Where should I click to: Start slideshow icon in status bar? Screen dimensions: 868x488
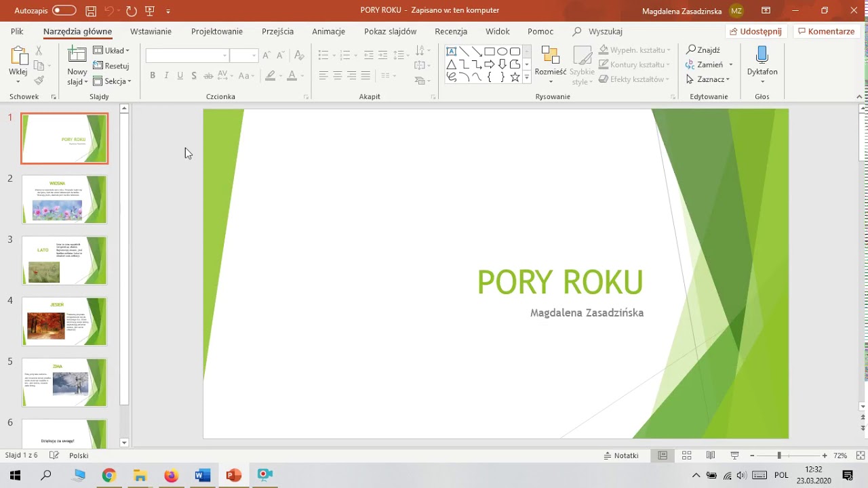734,455
